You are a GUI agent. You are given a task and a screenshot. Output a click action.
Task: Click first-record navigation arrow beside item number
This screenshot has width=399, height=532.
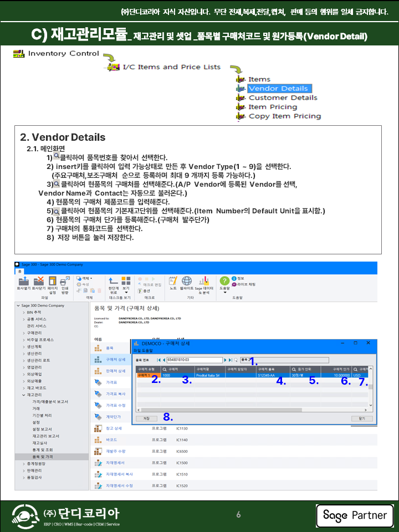click(159, 360)
